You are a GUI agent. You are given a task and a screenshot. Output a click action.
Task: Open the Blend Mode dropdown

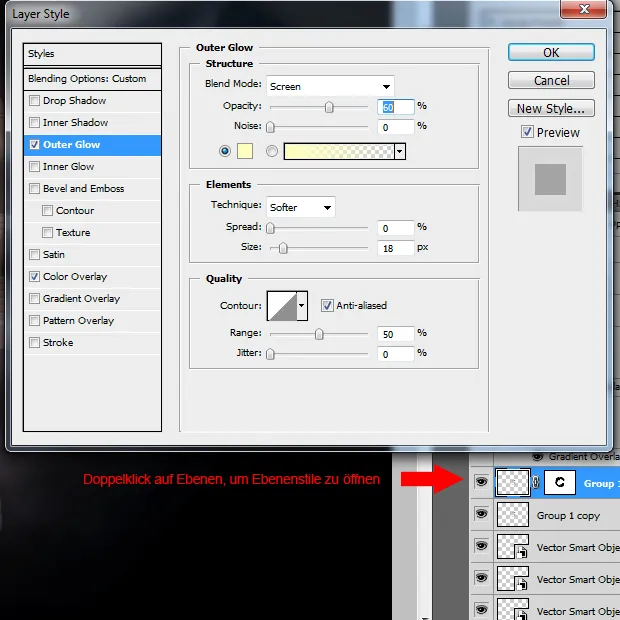click(330, 86)
